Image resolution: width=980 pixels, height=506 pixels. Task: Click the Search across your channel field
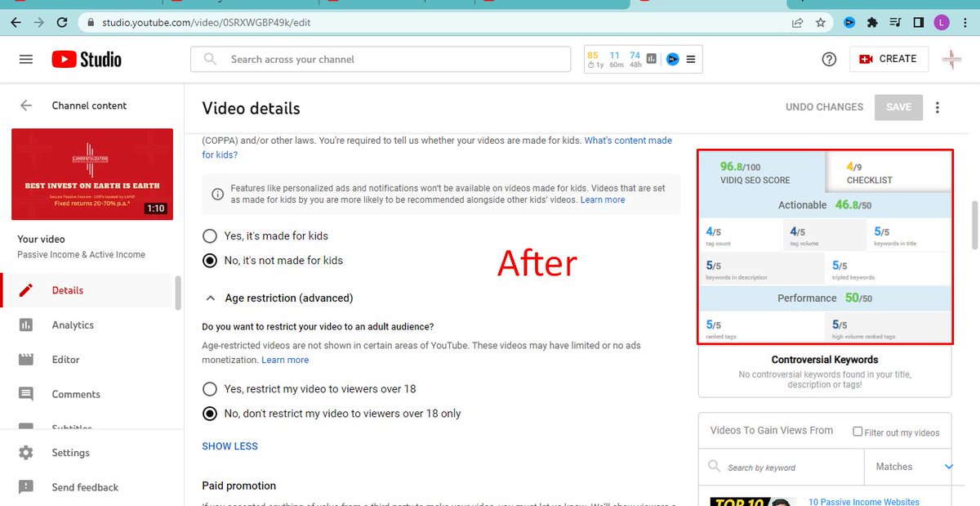381,59
